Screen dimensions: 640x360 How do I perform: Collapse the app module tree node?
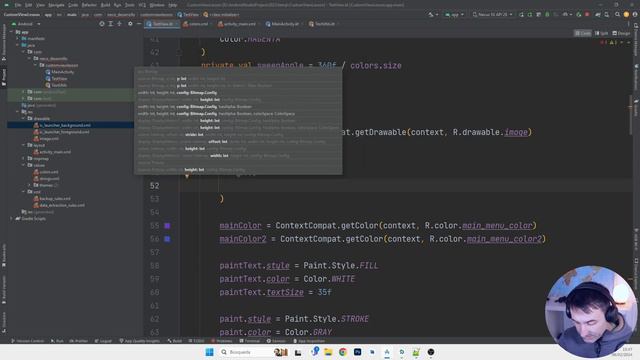[11, 32]
